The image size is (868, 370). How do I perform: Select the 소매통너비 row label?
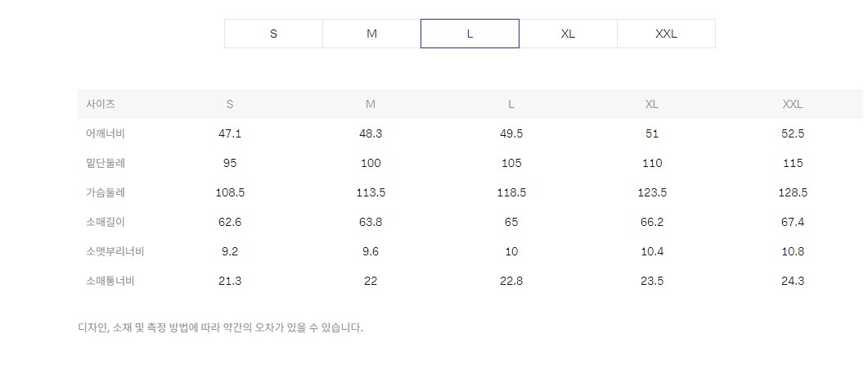(110, 281)
